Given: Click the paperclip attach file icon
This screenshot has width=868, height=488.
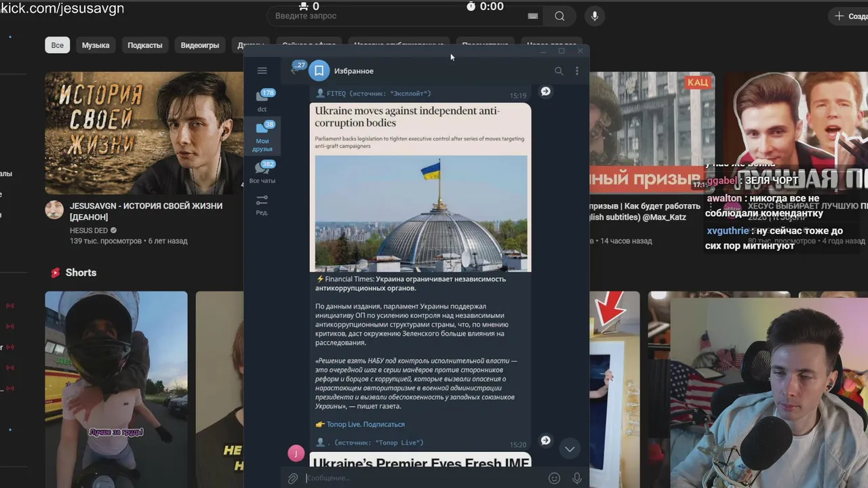Looking at the screenshot, I should click(292, 479).
